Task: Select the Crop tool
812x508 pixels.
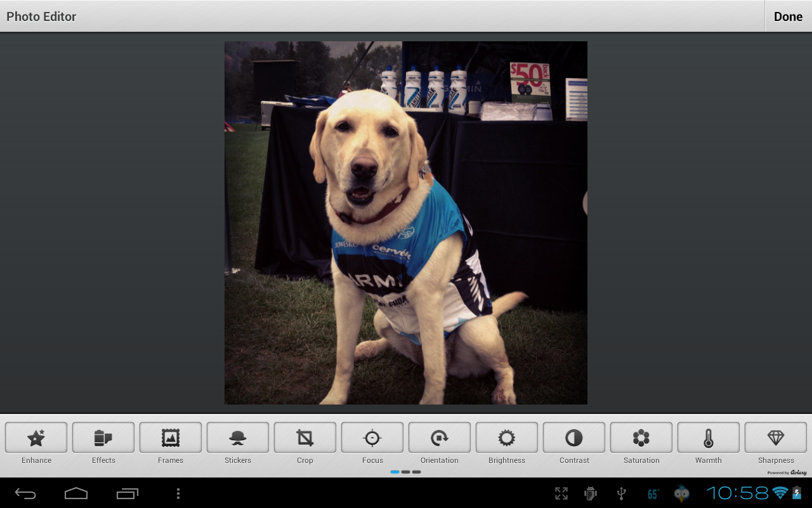Action: pos(305,438)
